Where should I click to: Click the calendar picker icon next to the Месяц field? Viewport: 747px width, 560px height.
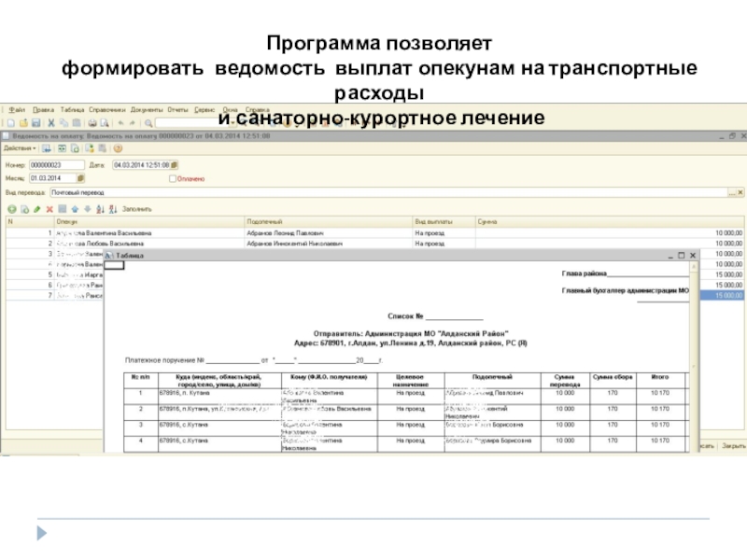click(80, 178)
